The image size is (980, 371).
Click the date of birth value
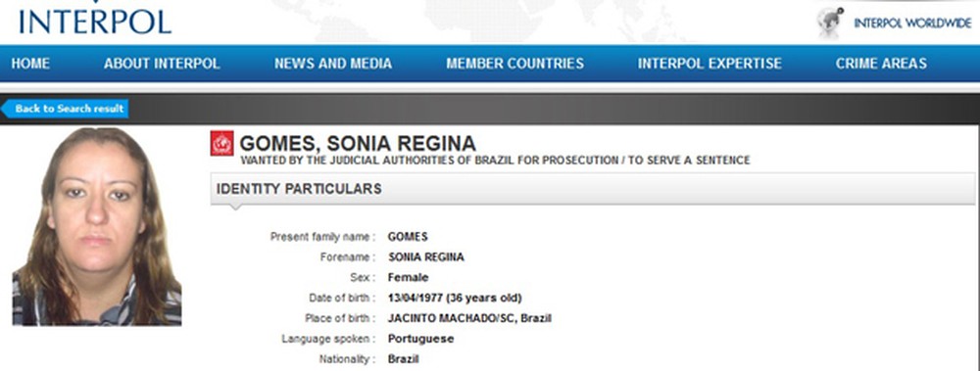pos(455,298)
